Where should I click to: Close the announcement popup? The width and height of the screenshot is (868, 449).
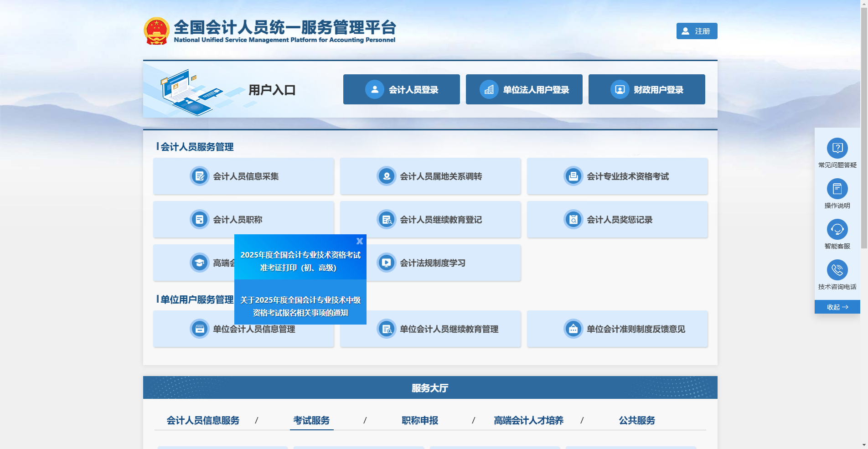coord(360,241)
